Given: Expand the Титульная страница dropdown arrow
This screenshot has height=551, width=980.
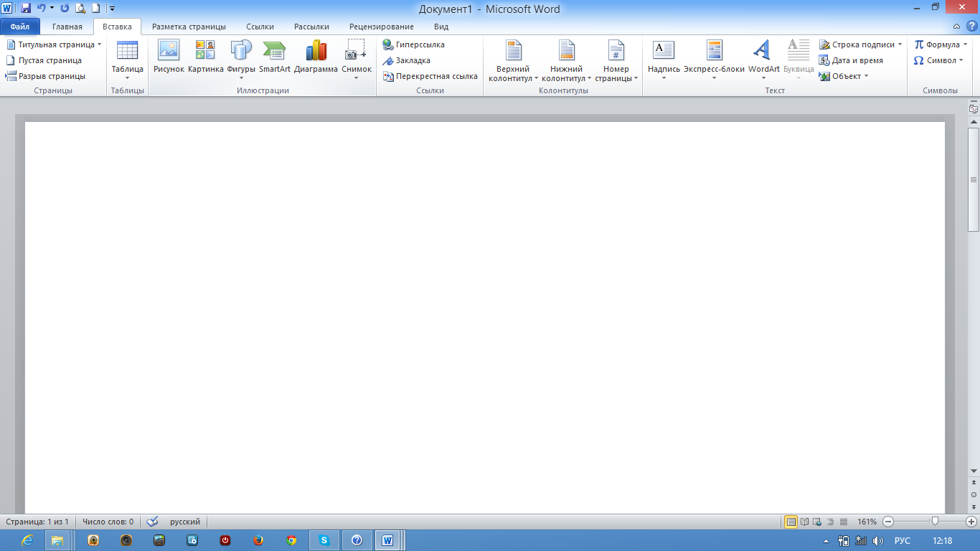Looking at the screenshot, I should coord(99,44).
